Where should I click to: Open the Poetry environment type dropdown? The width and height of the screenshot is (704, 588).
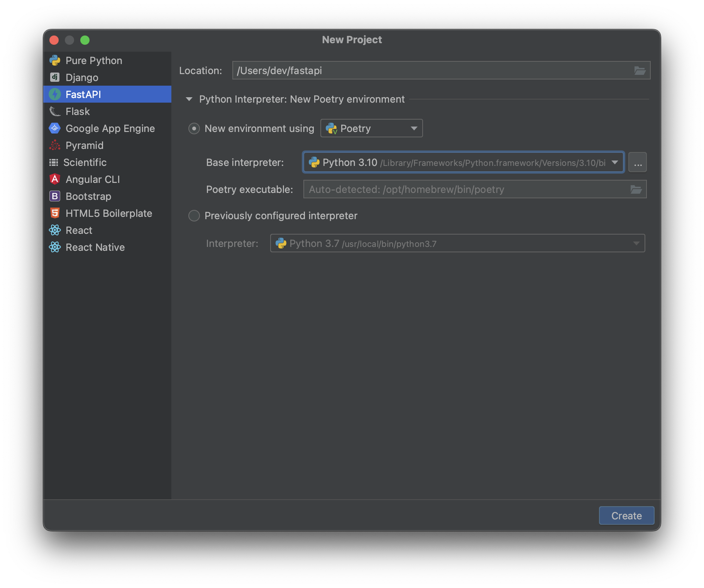[x=372, y=128]
